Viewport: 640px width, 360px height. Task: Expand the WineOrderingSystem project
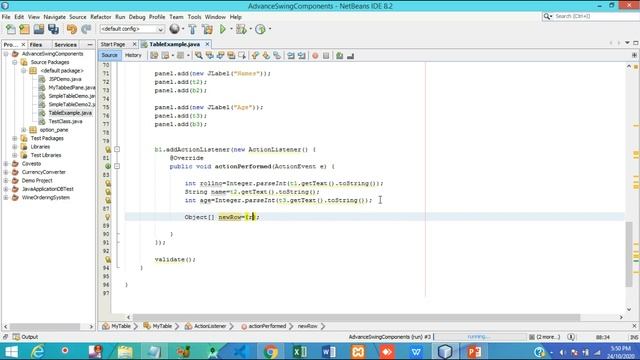[x=6, y=198]
